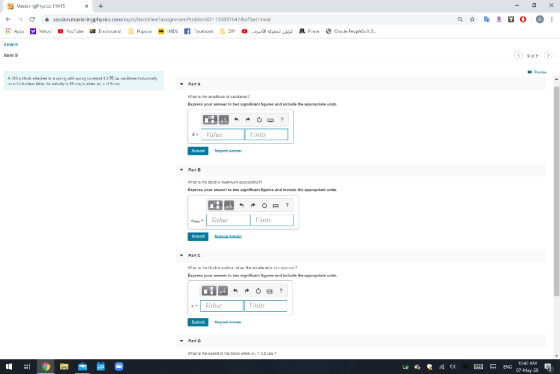Screen dimensions: 560x374
Task: Click the Part A Value field
Action: 222,134
